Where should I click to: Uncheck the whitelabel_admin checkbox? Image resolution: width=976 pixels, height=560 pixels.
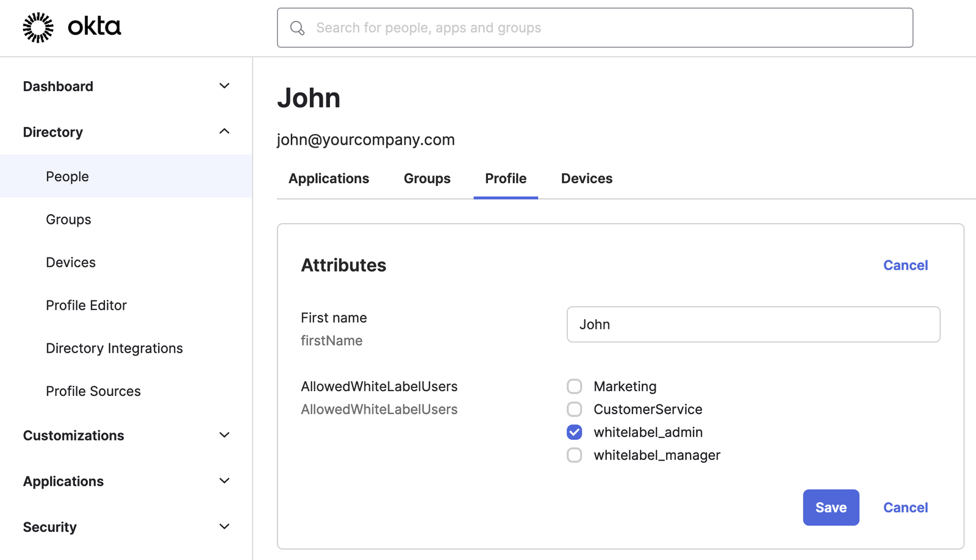click(x=575, y=432)
